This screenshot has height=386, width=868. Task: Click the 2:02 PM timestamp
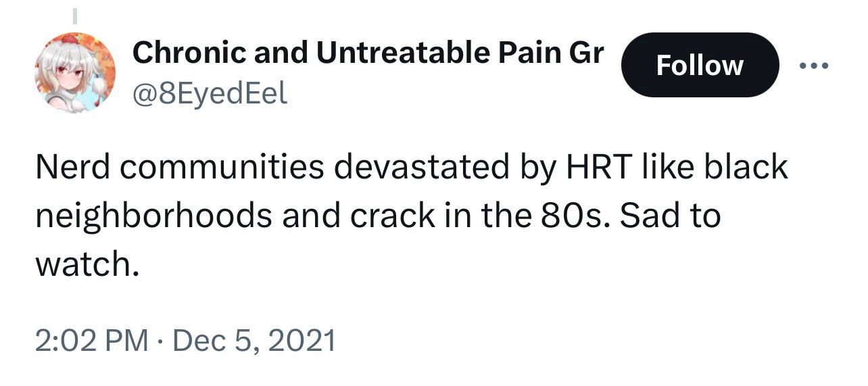pos(92,340)
